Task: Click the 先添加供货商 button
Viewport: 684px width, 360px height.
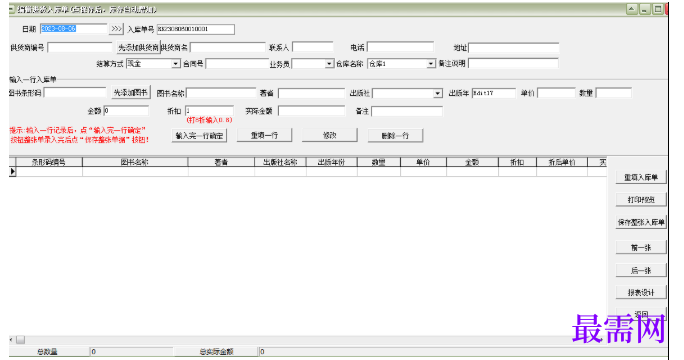Action: click(138, 47)
